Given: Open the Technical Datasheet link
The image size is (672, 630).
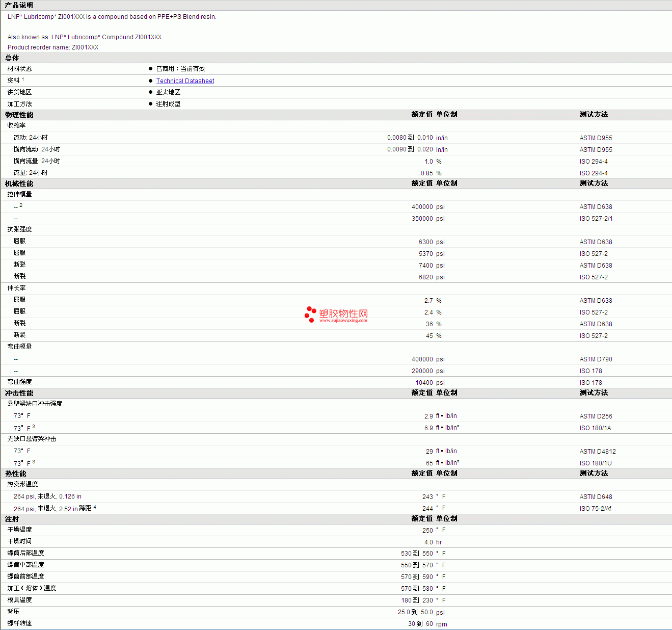Looking at the screenshot, I should tap(185, 81).
